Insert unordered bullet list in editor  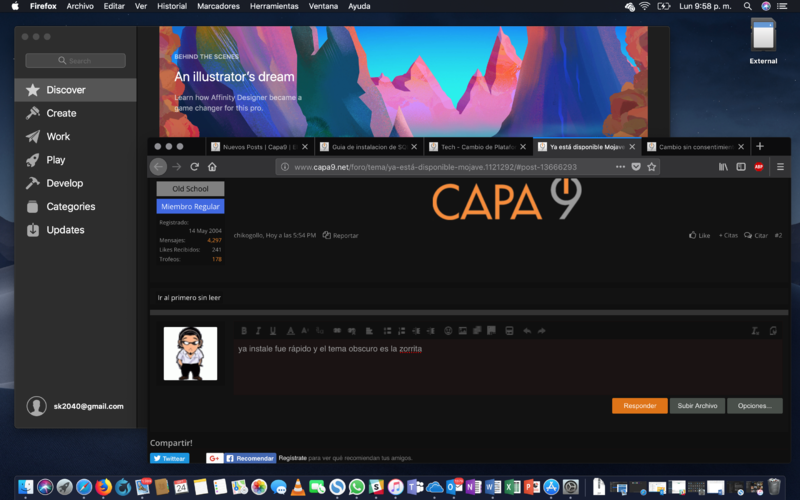pyautogui.click(x=387, y=331)
